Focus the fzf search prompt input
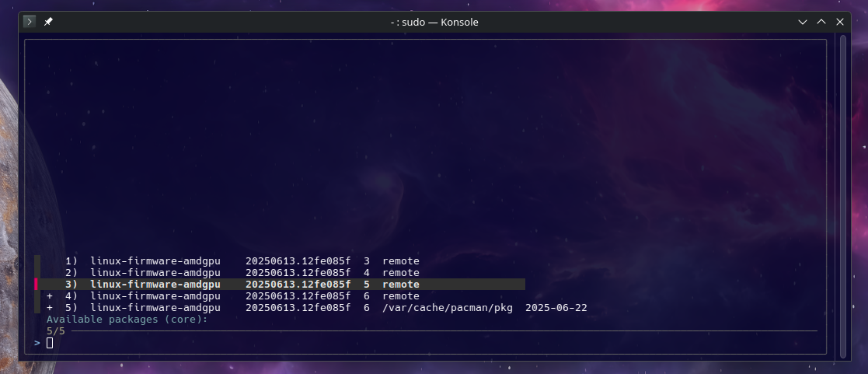 pyautogui.click(x=50, y=343)
